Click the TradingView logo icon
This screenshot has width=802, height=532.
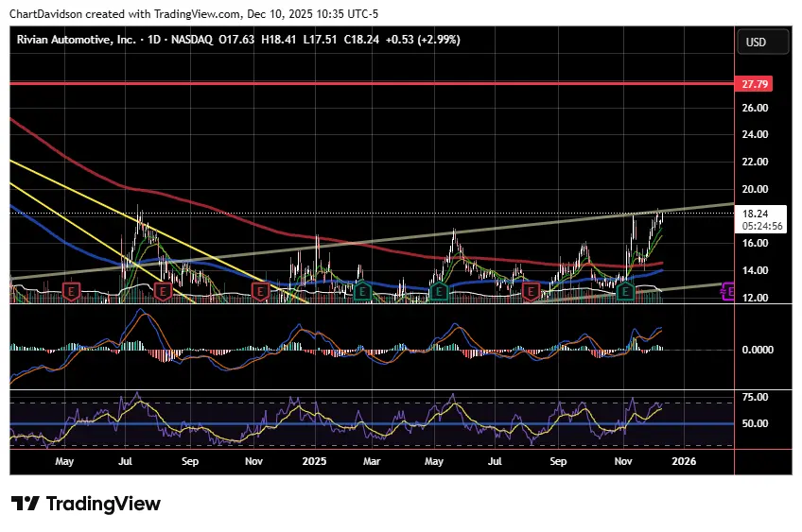[25, 504]
